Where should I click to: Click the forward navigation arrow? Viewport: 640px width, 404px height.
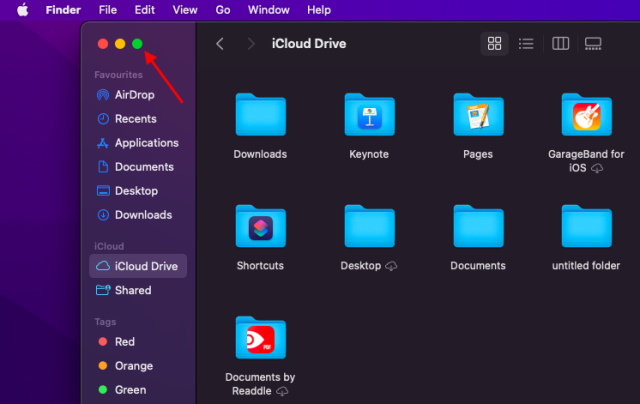[x=250, y=44]
